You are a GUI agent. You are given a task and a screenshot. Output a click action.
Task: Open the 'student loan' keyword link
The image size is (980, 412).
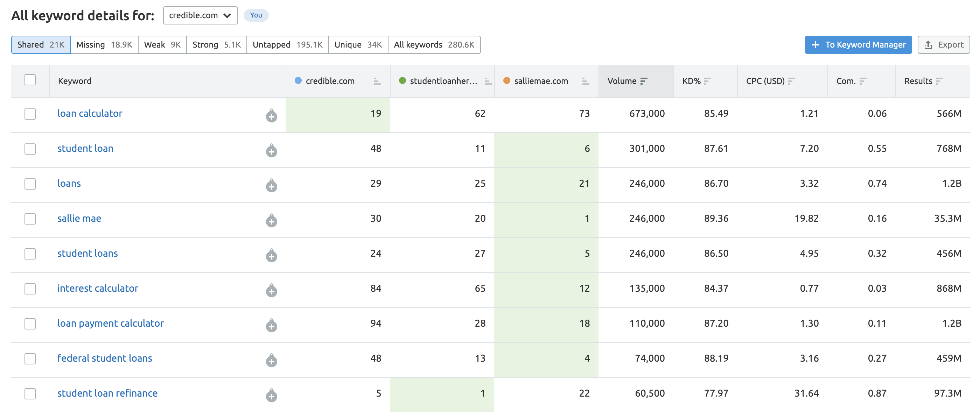tap(85, 148)
